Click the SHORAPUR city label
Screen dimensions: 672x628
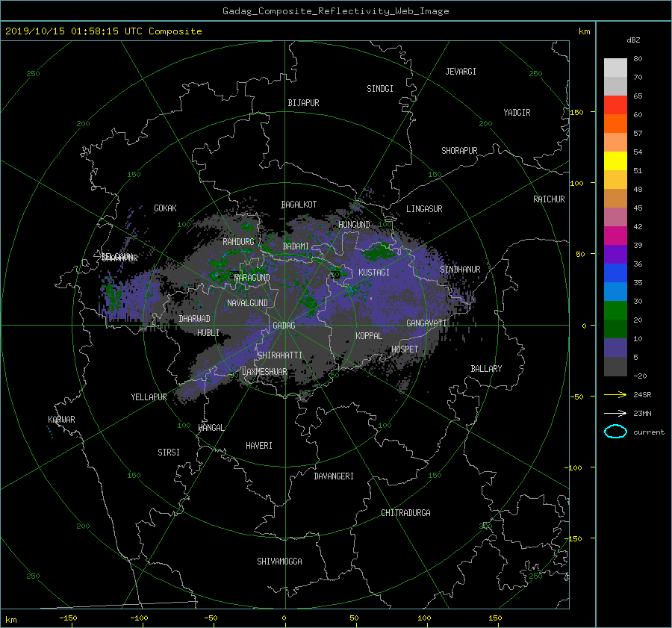459,151
